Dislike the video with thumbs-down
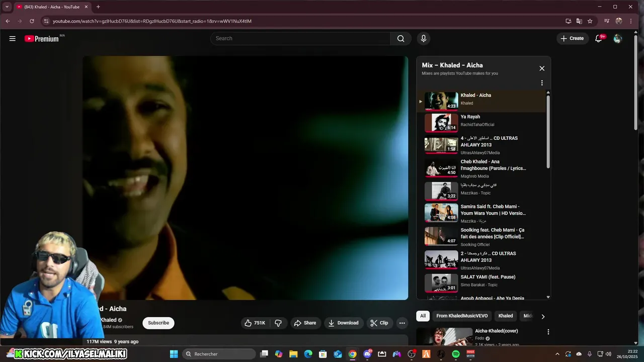The height and width of the screenshot is (362, 644). 278,323
